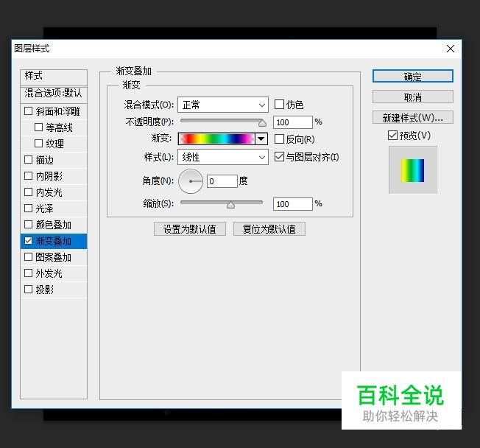Screen dimensions: 480x448
Task: Click the 缩放 slider handle
Action: click(x=231, y=205)
